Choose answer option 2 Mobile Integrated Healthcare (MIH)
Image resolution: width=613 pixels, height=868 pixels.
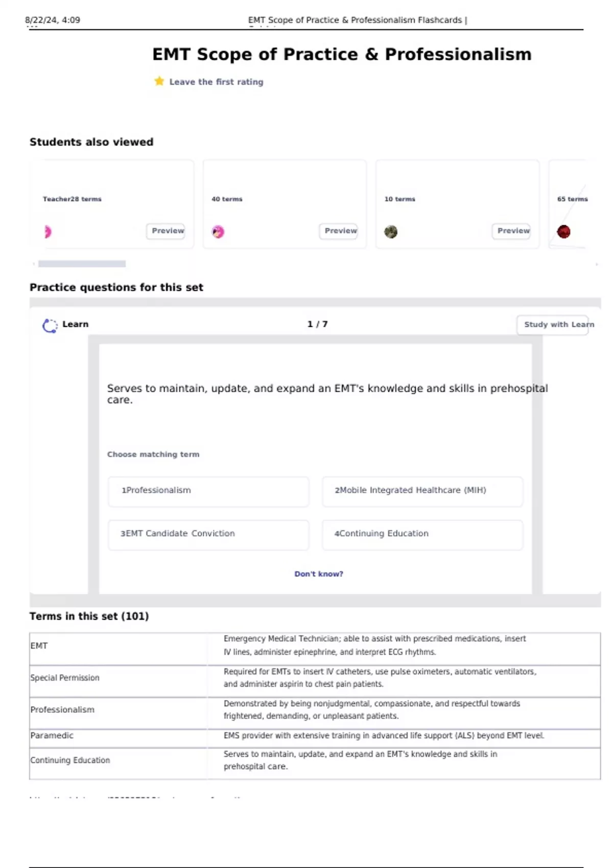[x=422, y=491]
